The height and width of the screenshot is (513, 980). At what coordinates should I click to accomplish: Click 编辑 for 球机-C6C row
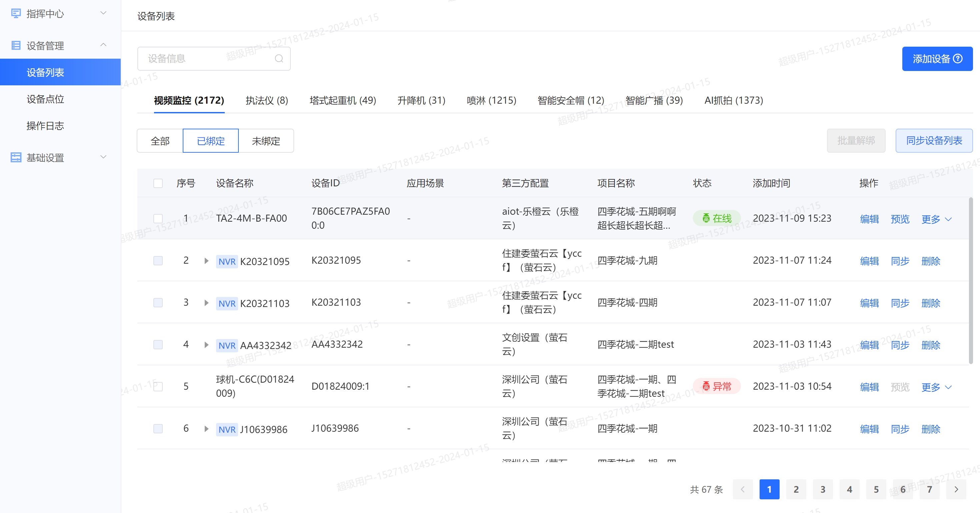point(869,387)
